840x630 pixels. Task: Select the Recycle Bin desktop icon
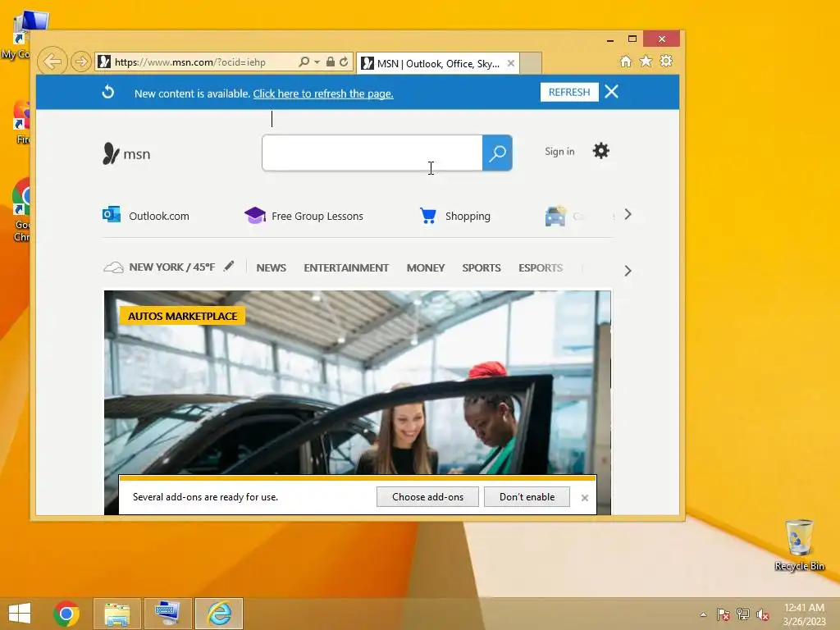(x=799, y=545)
